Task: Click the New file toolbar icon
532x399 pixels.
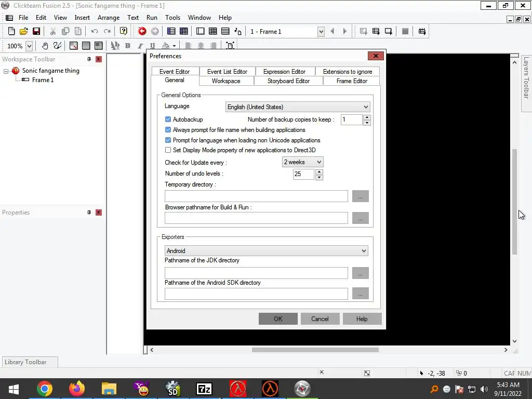Action: pyautogui.click(x=11, y=31)
